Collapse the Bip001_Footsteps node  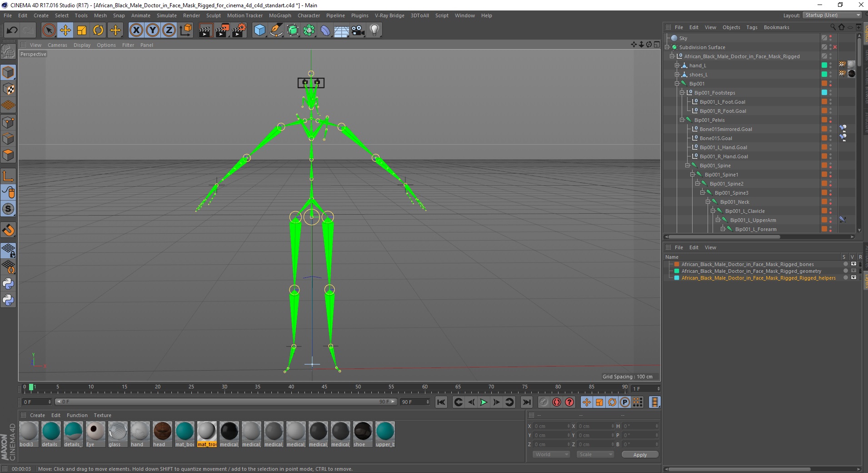tap(682, 93)
